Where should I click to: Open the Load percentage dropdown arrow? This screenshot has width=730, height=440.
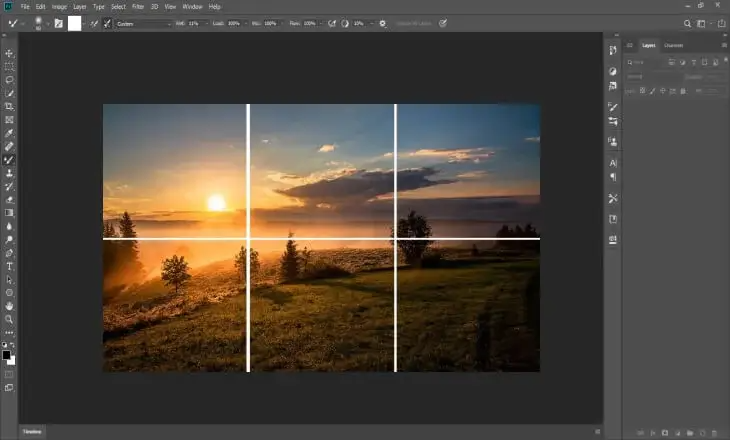tap(246, 23)
